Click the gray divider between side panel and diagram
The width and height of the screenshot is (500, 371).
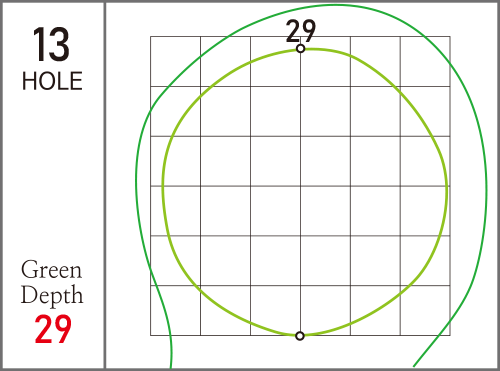[x=105, y=185]
